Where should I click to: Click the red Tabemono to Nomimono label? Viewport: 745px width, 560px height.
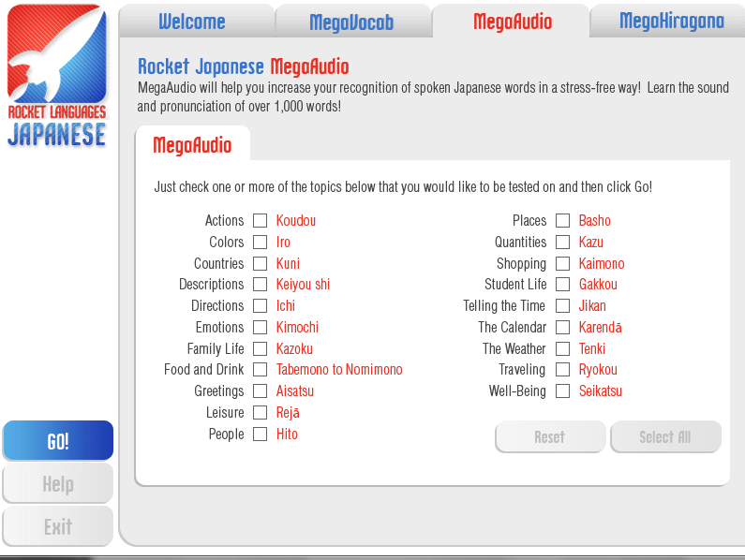pyautogui.click(x=339, y=370)
